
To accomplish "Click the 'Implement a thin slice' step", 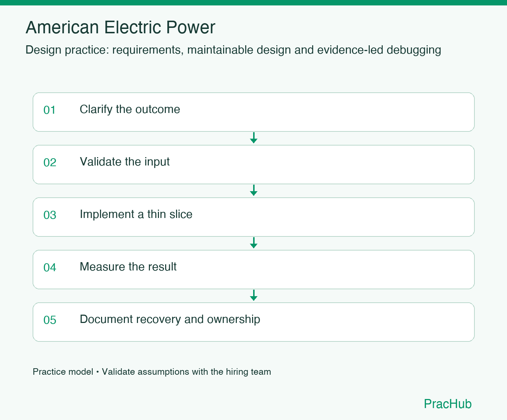I will (x=253, y=217).
